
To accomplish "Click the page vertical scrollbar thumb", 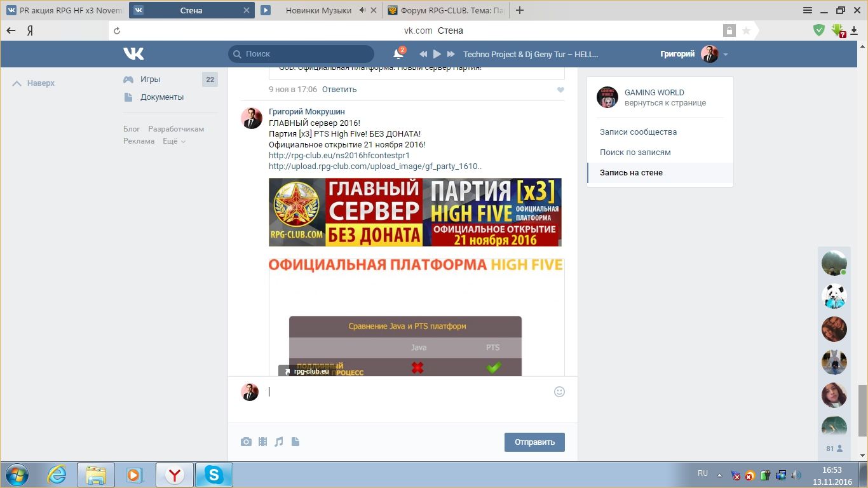I will pos(862,411).
